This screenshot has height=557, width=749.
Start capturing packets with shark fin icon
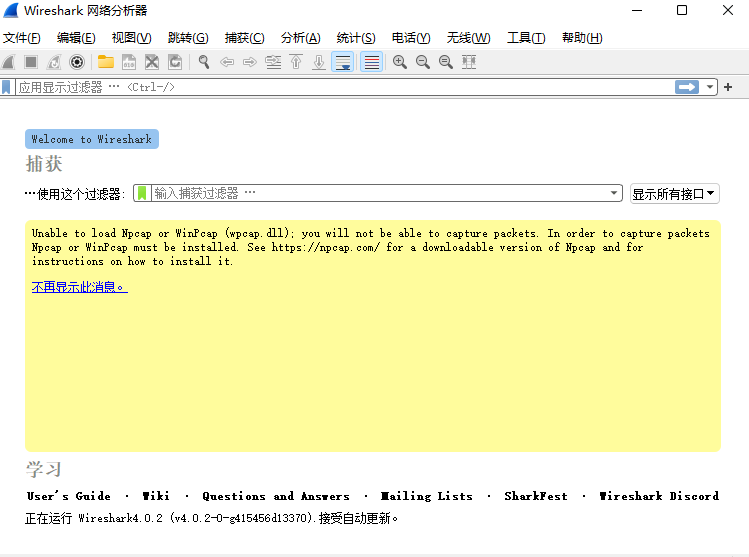(x=9, y=62)
